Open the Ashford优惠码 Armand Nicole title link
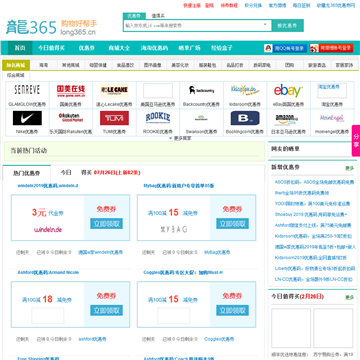The height and width of the screenshot is (360, 360). (x=48, y=272)
